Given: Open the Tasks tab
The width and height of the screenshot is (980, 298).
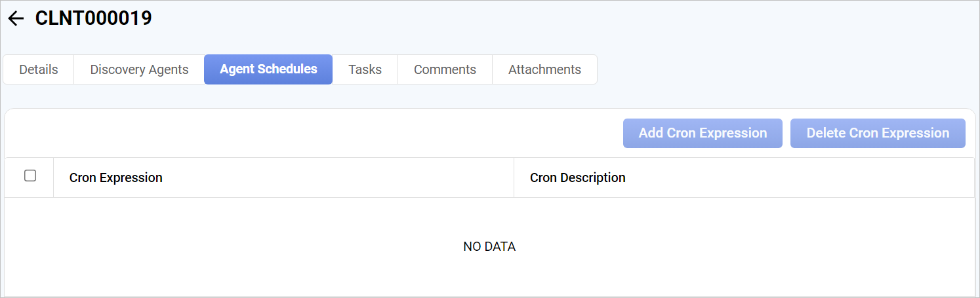Looking at the screenshot, I should tap(365, 69).
